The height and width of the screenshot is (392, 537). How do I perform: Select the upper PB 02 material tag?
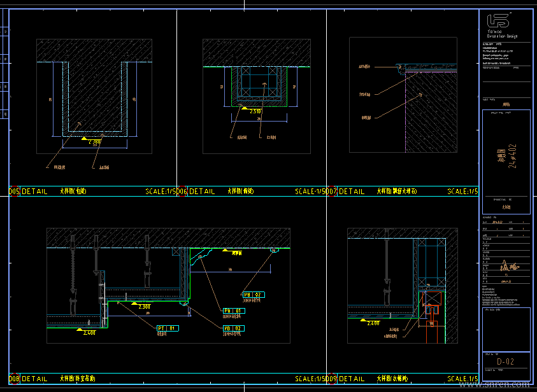click(x=254, y=295)
